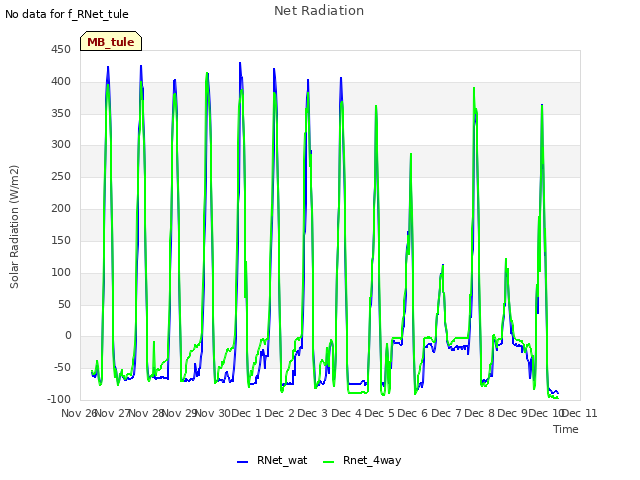
Task: Click the 150 y-axis tick label
Action: coord(61,240)
